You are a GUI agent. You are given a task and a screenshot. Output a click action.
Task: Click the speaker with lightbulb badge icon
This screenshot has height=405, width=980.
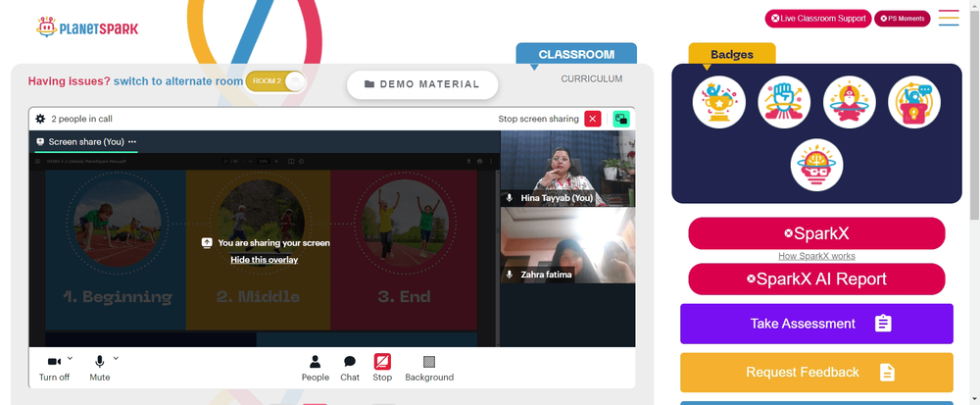pyautogui.click(x=914, y=102)
